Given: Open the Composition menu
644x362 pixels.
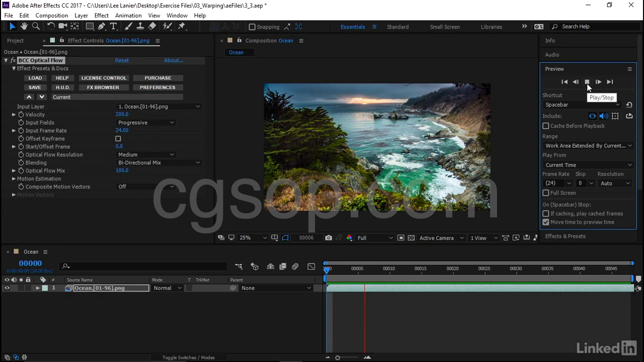Looking at the screenshot, I should (x=51, y=16).
